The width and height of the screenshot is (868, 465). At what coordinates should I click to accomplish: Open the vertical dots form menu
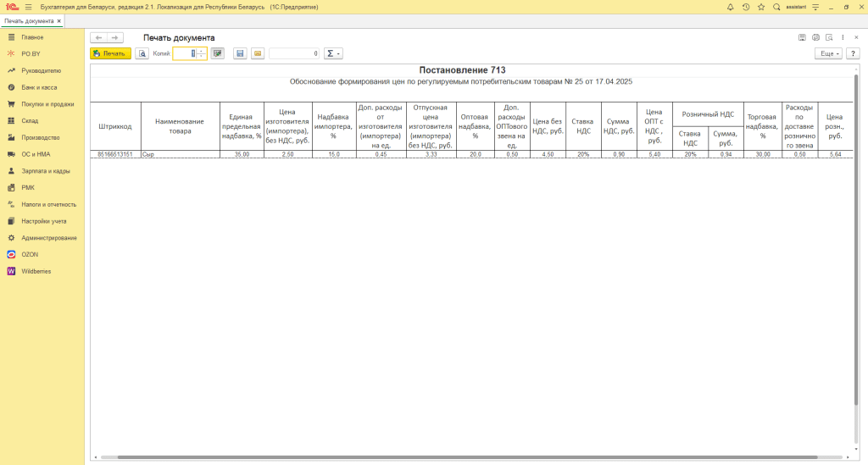click(x=843, y=37)
